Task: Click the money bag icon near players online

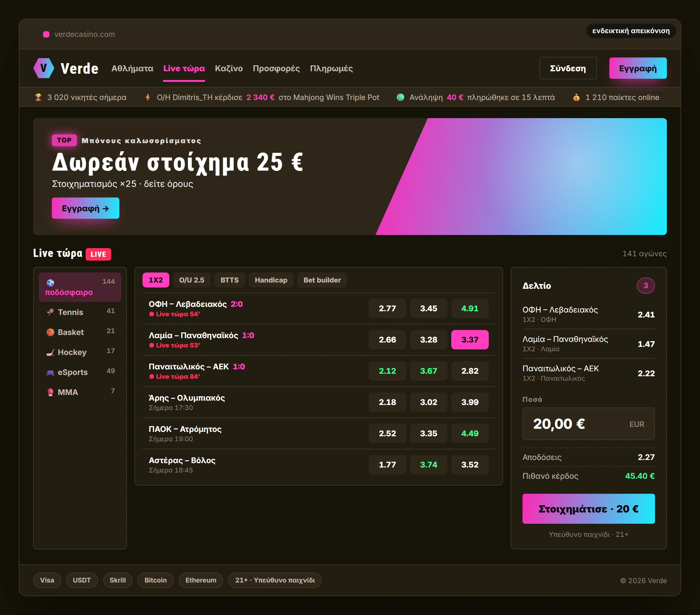Action: pos(576,97)
